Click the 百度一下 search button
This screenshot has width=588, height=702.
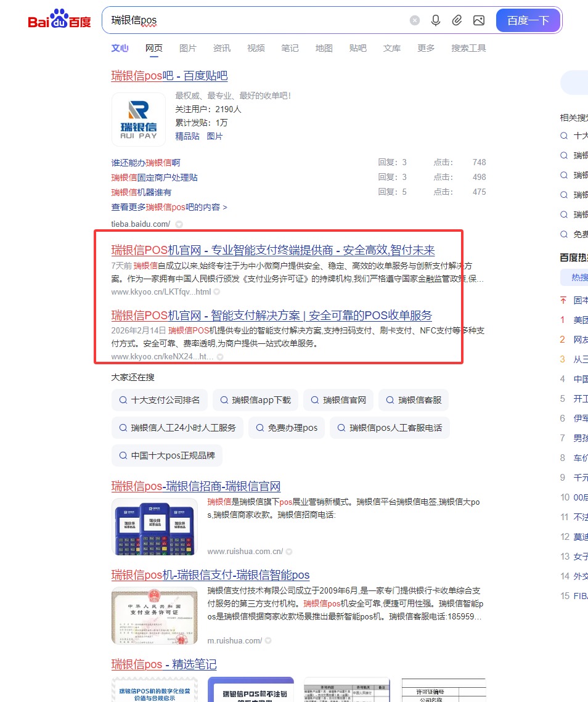pos(528,20)
